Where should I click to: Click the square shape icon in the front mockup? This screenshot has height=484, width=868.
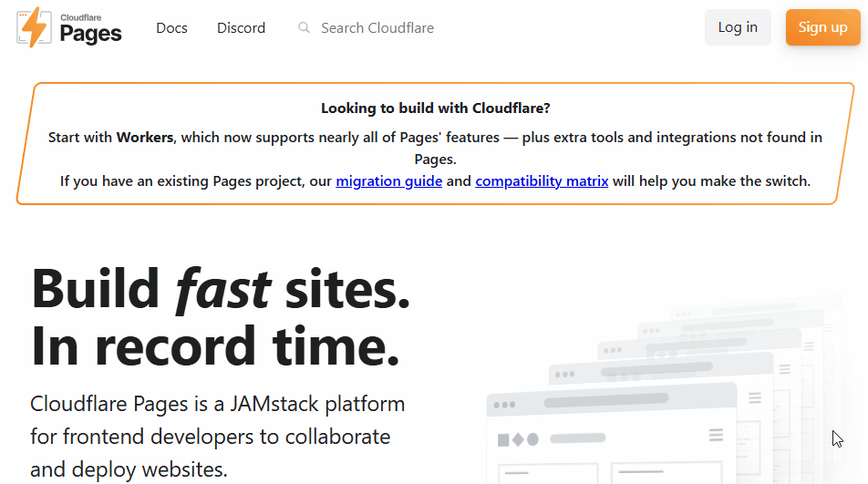pos(503,440)
